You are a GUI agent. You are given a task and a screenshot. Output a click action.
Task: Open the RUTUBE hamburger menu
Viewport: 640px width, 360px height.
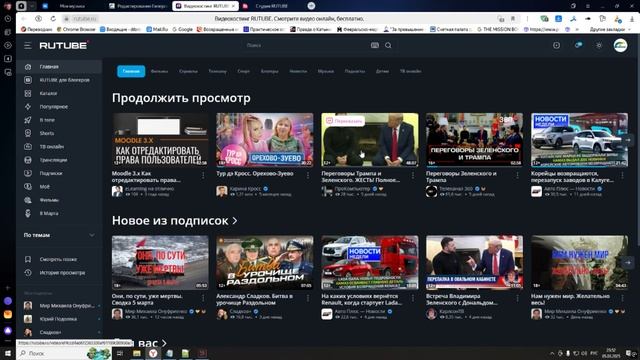click(27, 46)
